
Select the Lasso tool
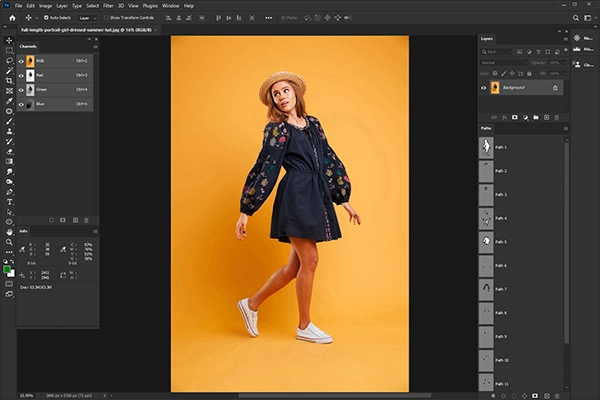click(9, 60)
